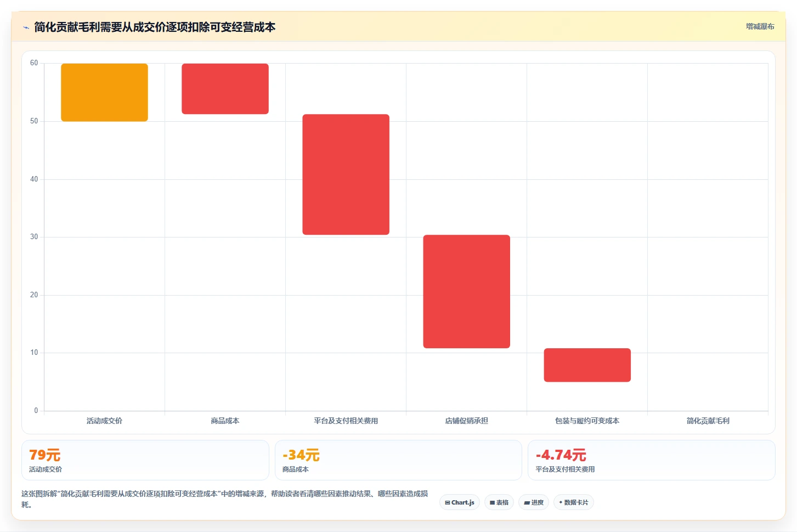This screenshot has width=797, height=532.
Task: Click the 包装与履约可变成本 axis label
Action: tap(587, 421)
